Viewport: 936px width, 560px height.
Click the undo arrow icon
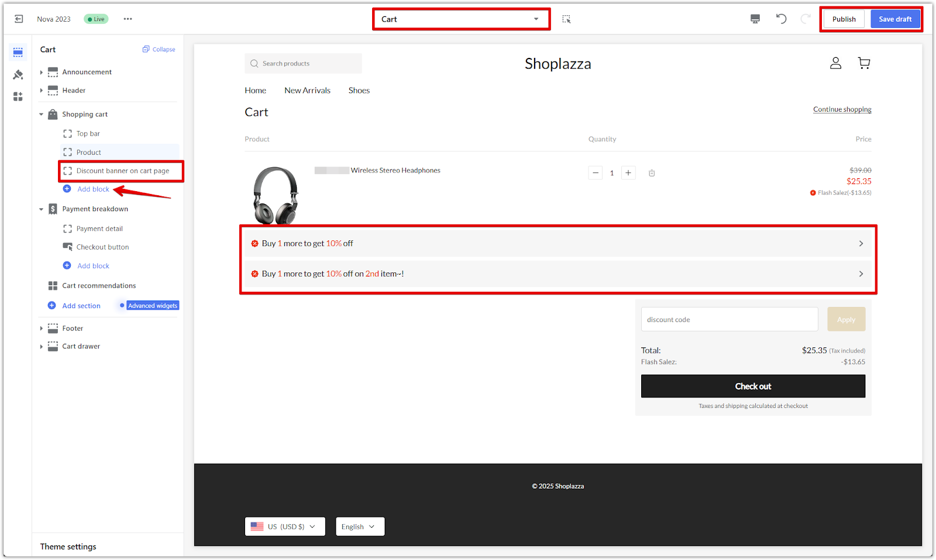click(x=781, y=19)
